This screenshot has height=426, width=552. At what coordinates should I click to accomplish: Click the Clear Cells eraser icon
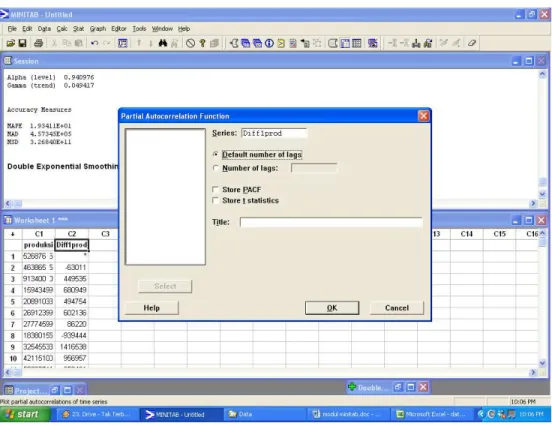click(472, 43)
